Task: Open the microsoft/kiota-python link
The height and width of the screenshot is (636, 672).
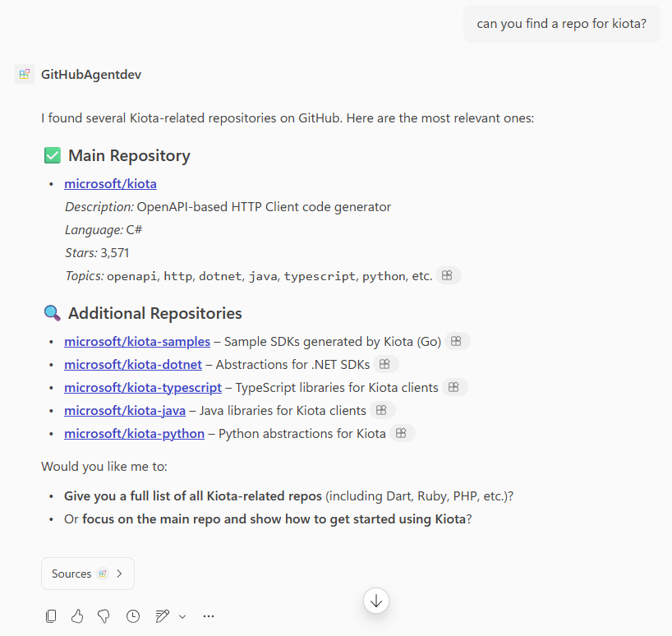Action: pos(134,433)
